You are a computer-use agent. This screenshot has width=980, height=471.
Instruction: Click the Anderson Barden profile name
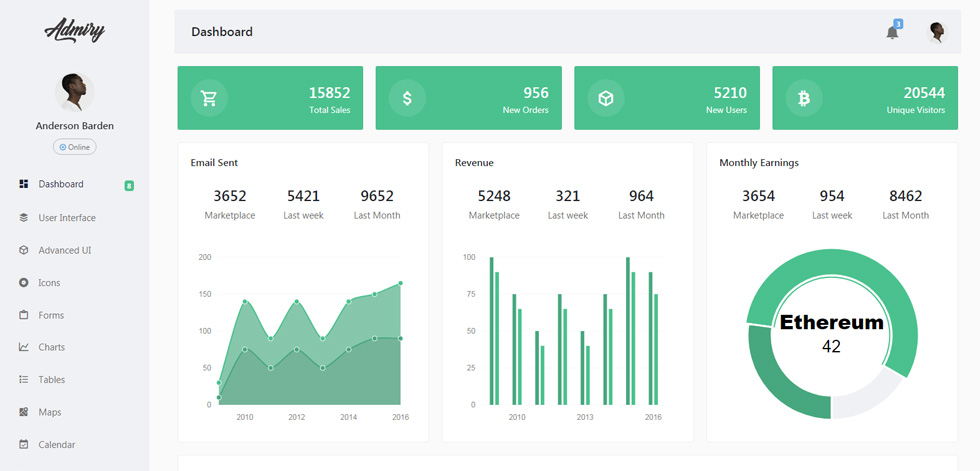74,126
